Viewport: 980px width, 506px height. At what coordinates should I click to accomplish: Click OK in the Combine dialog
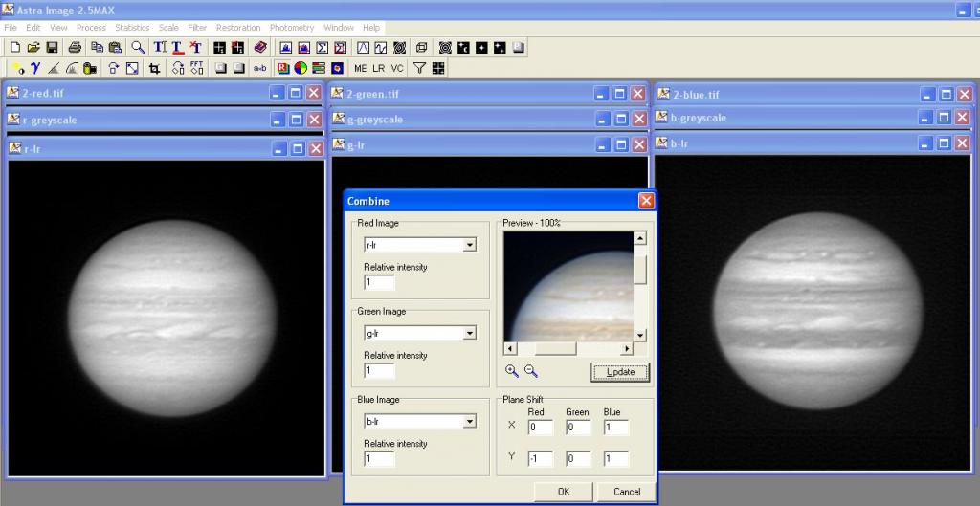tap(563, 492)
